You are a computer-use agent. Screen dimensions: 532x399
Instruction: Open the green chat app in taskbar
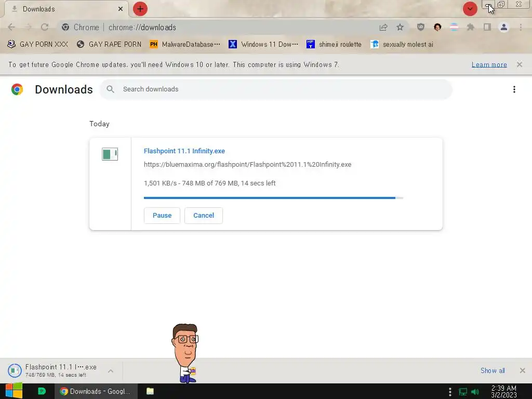(x=42, y=391)
